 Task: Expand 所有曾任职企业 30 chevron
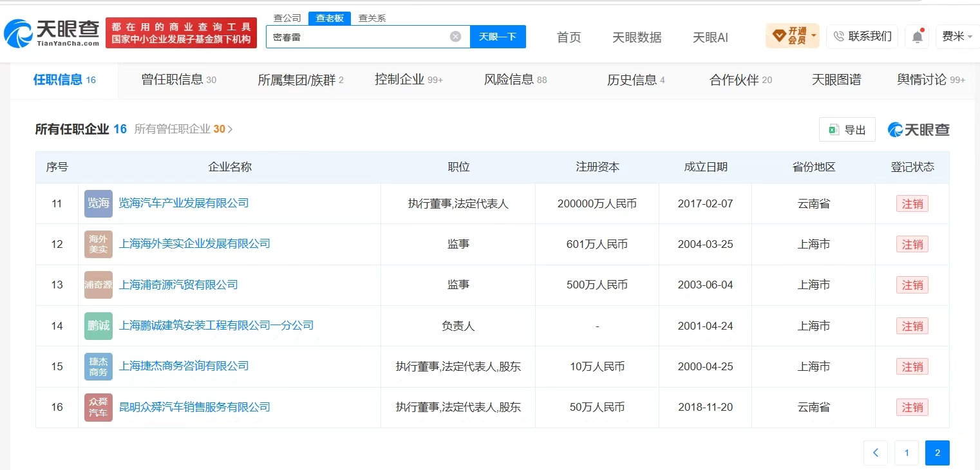click(x=231, y=129)
